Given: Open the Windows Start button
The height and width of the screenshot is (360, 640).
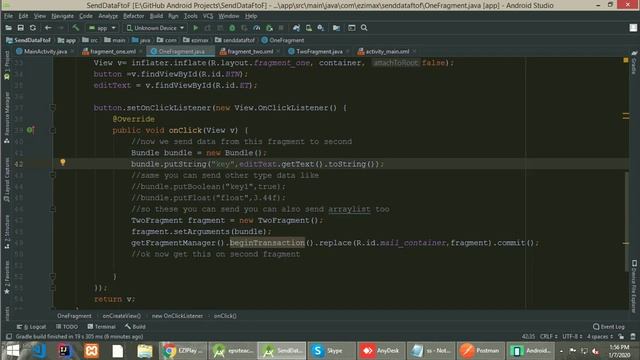Looking at the screenshot, I should 13,351.
